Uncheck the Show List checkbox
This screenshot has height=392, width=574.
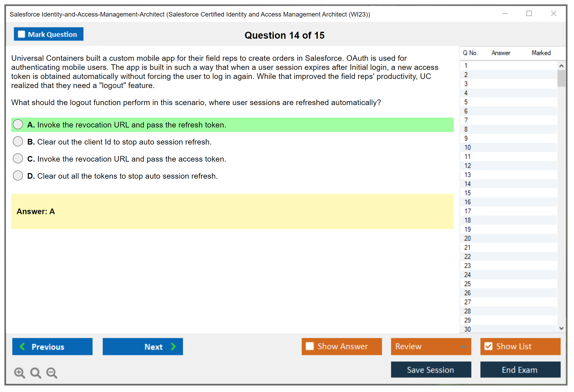[489, 346]
